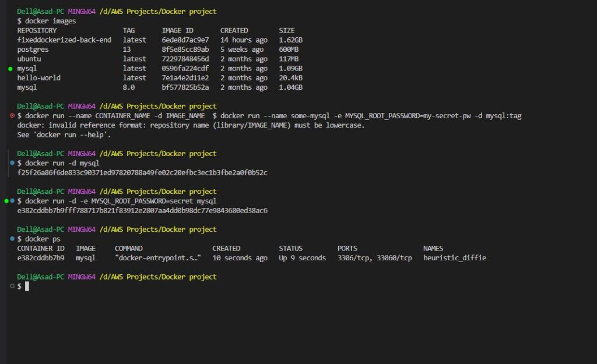Click the mysql tag value 8.0
This screenshot has height=364, width=597.
pos(129,87)
